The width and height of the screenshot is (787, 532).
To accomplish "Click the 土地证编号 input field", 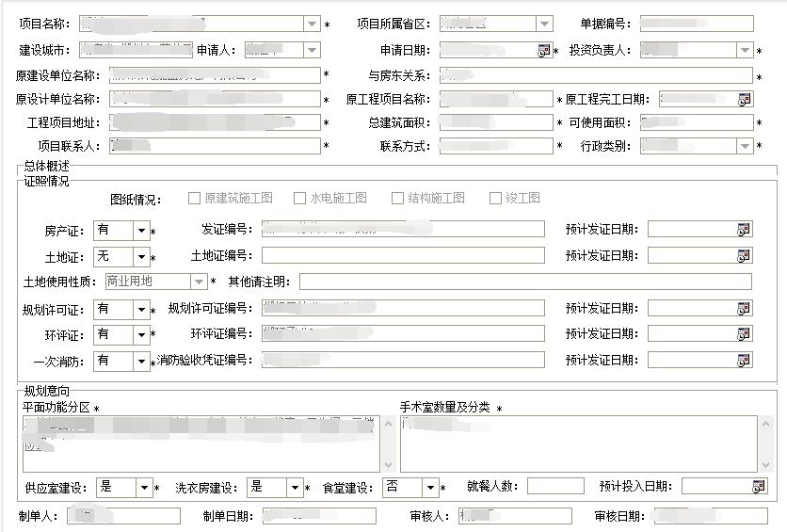I will point(402,255).
